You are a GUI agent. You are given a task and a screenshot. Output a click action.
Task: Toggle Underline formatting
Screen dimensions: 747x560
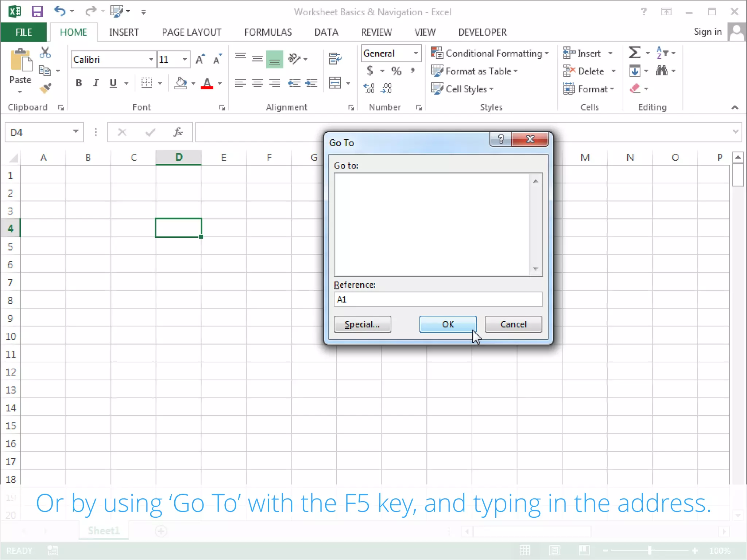point(113,83)
